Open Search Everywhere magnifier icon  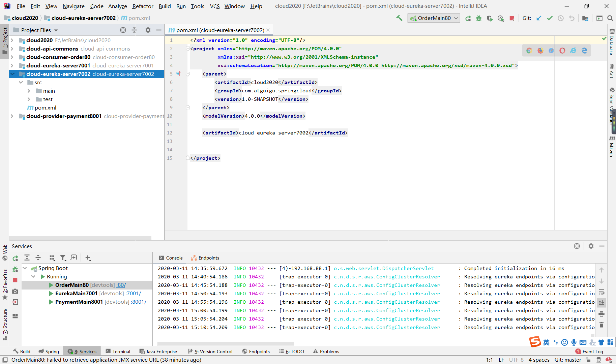click(610, 18)
